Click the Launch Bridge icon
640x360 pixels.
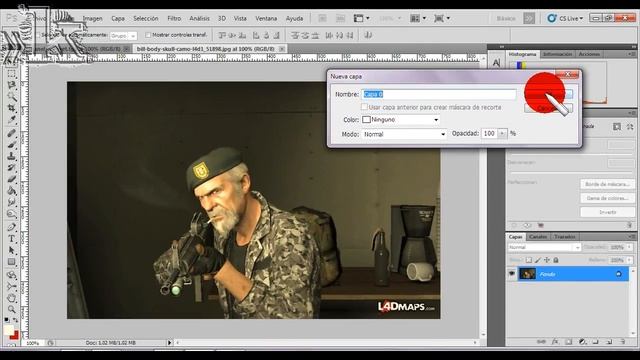322,18
